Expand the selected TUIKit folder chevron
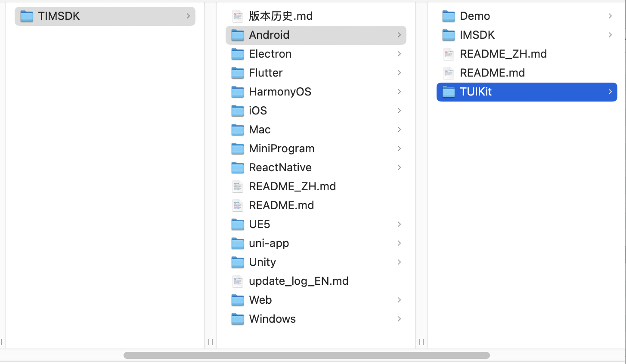This screenshot has width=626, height=364. click(x=610, y=92)
